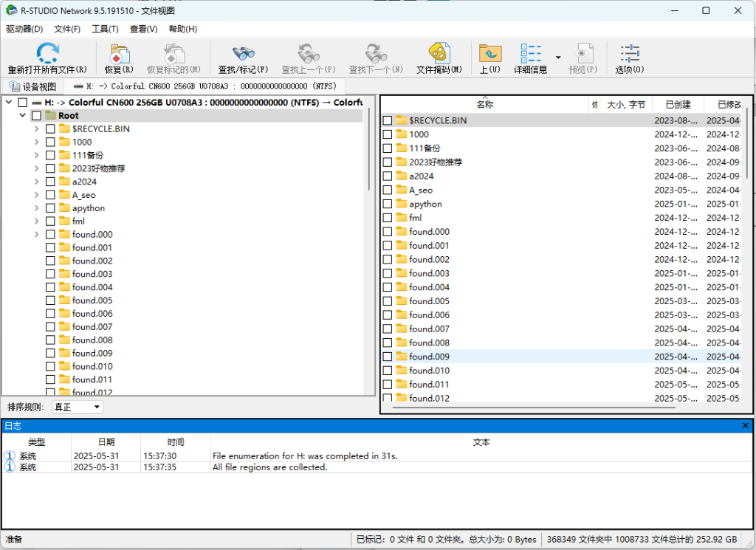756x550 pixels.
Task: Click the Up (上) folder icon
Action: pyautogui.click(x=489, y=53)
